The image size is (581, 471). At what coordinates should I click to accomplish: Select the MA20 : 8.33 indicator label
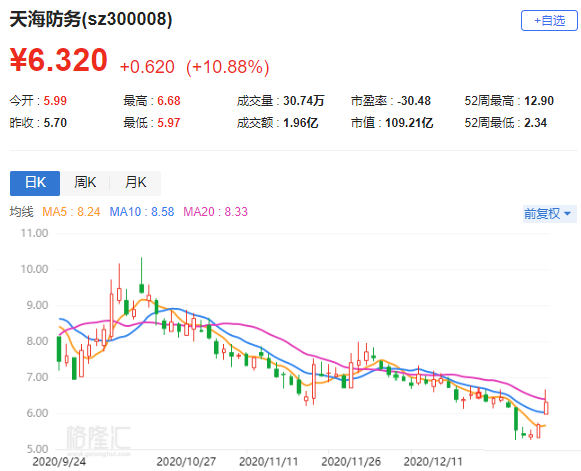click(216, 212)
